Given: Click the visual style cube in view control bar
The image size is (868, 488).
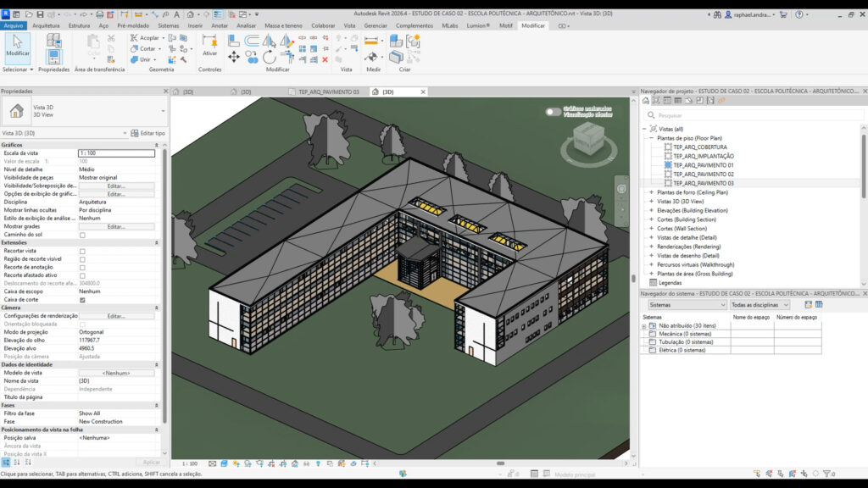Looking at the screenshot, I should click(x=224, y=463).
